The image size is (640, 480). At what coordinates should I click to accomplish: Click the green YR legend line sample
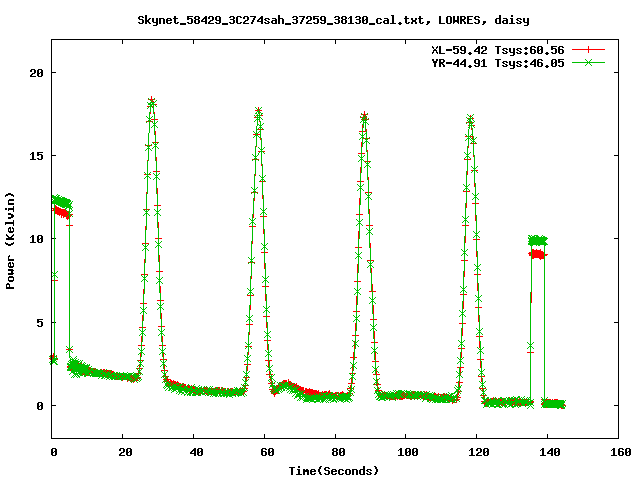(x=588, y=62)
